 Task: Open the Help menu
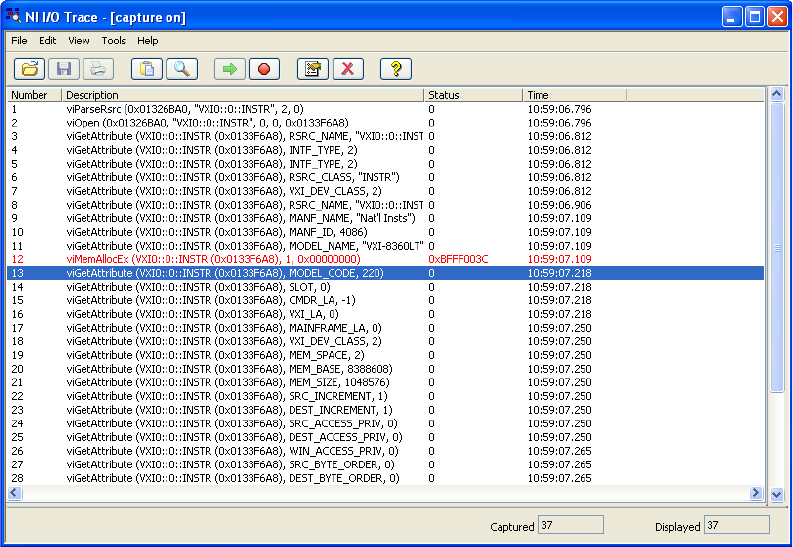148,40
